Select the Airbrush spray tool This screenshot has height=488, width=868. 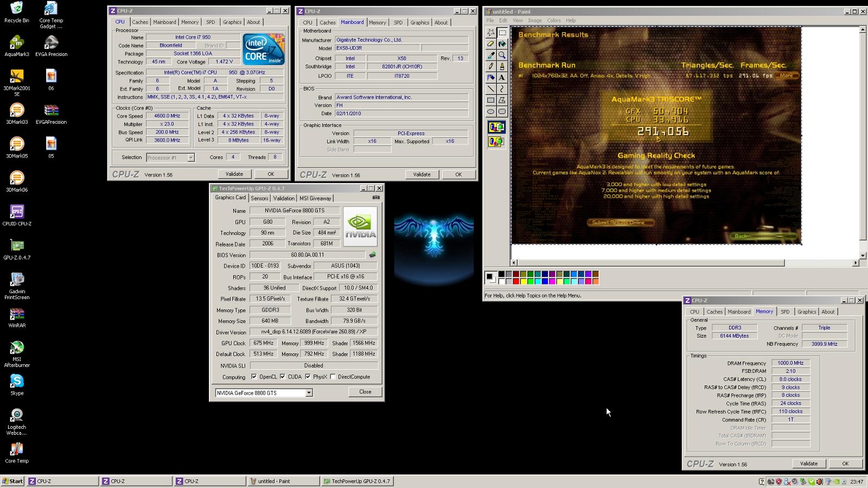(x=491, y=78)
